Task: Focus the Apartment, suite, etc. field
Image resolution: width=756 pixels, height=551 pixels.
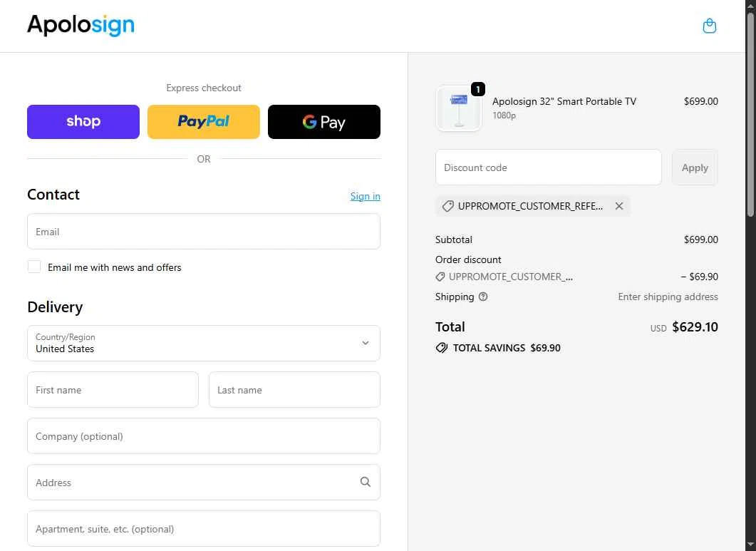Action: pyautogui.click(x=204, y=528)
